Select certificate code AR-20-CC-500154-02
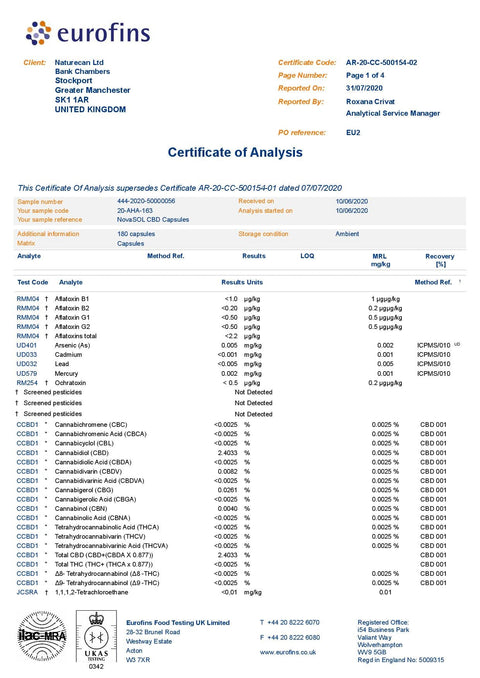 (381, 62)
